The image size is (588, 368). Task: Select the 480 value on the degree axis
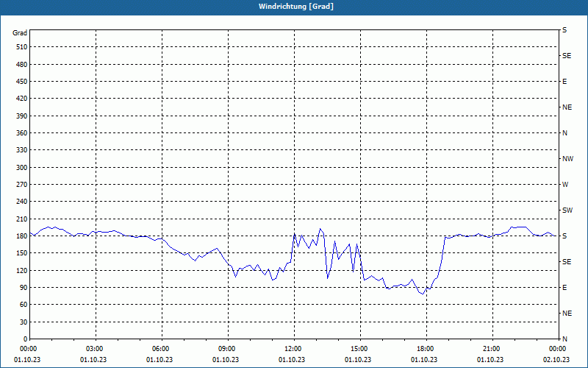click(22, 65)
